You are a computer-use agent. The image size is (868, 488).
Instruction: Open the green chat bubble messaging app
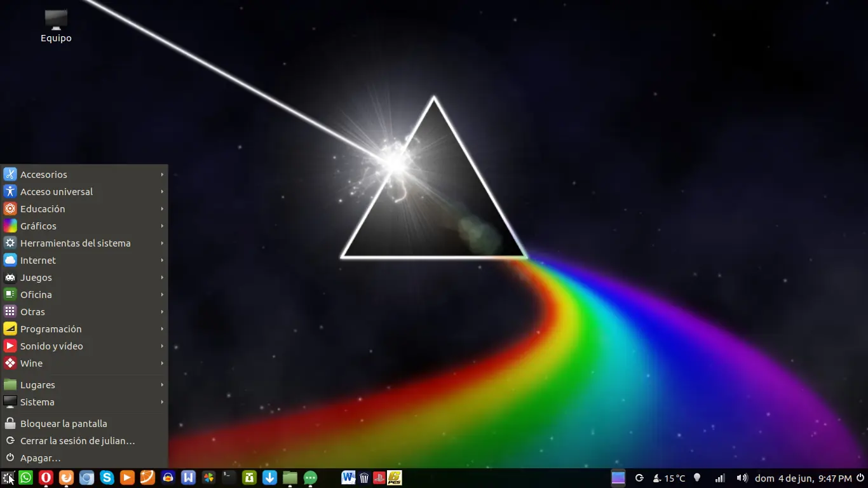[310, 478]
